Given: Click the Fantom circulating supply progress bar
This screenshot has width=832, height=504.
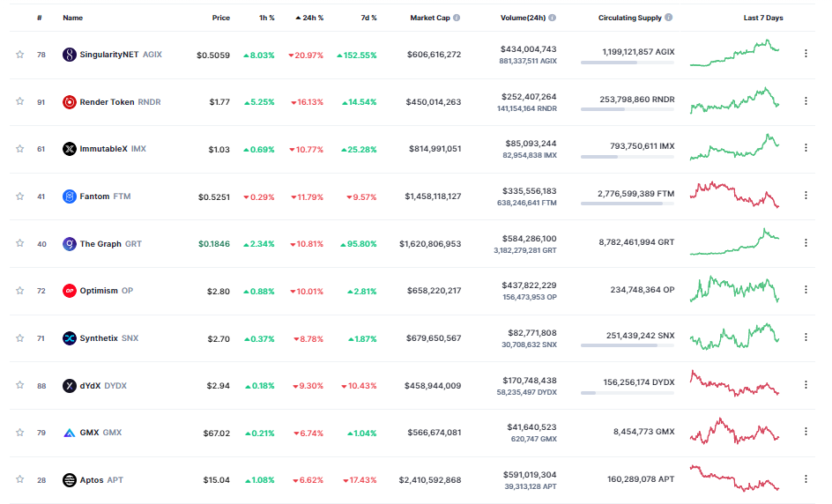Looking at the screenshot, I should pos(628,204).
